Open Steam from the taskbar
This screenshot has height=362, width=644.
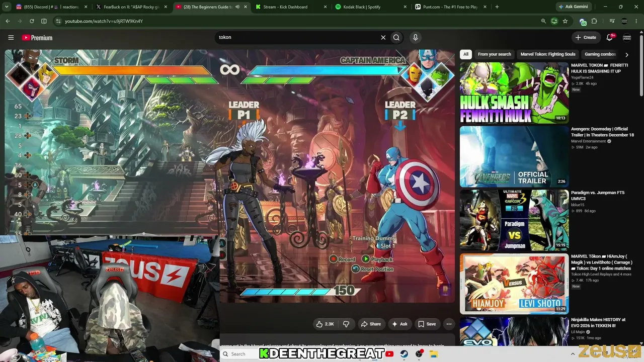[x=404, y=354]
